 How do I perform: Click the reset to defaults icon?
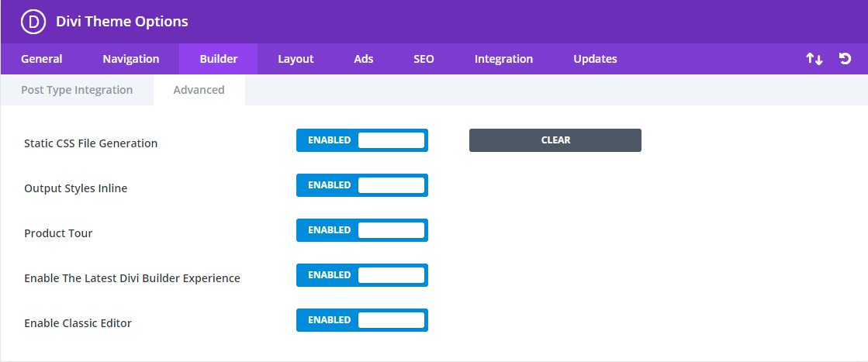[845, 59]
